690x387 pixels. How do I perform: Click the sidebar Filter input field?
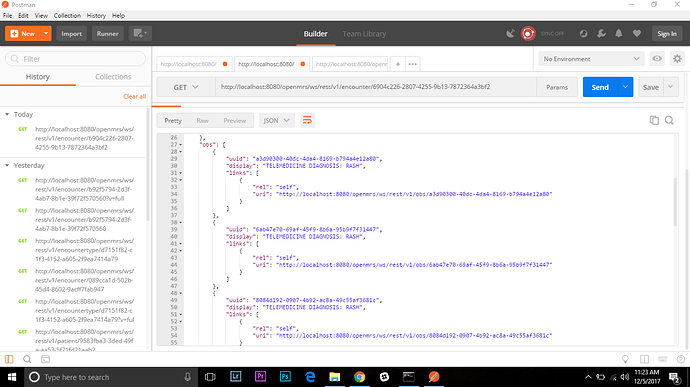click(x=75, y=59)
